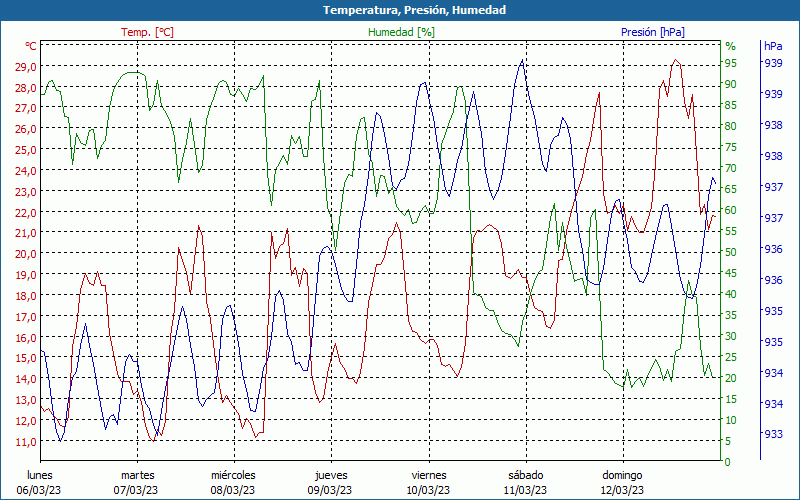Click the 23,0 temperature axis value

pyautogui.click(x=27, y=192)
